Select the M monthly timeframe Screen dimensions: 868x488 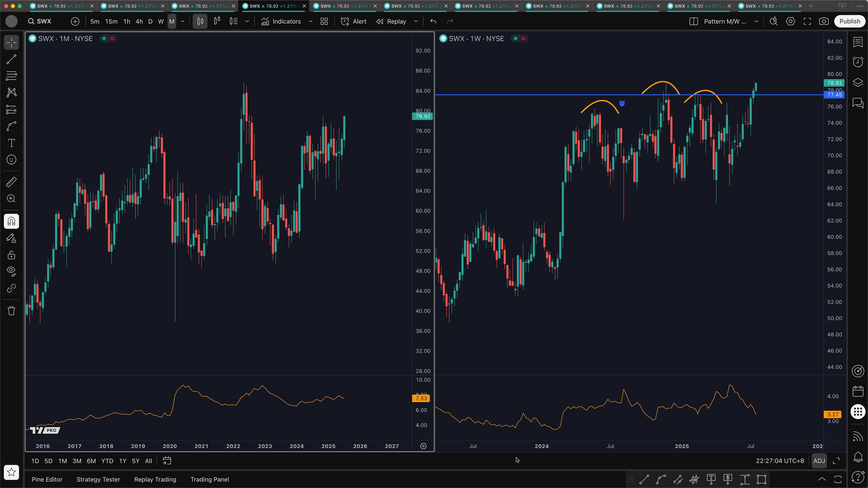click(172, 21)
